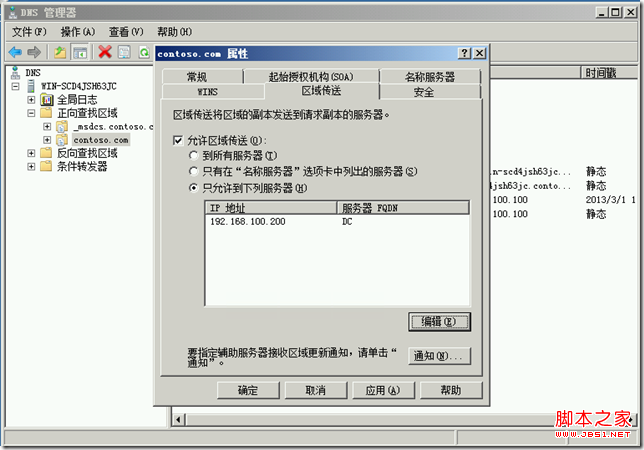Click the 条件转发器 folder icon
The height and width of the screenshot is (450, 644).
pos(46,166)
